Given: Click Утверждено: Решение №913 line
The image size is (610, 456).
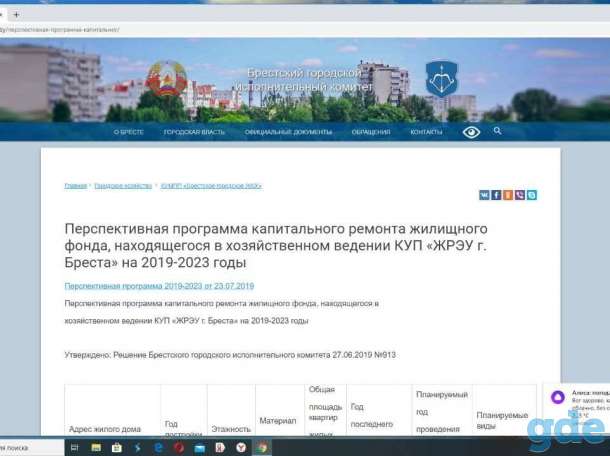Looking at the screenshot, I should [x=230, y=355].
